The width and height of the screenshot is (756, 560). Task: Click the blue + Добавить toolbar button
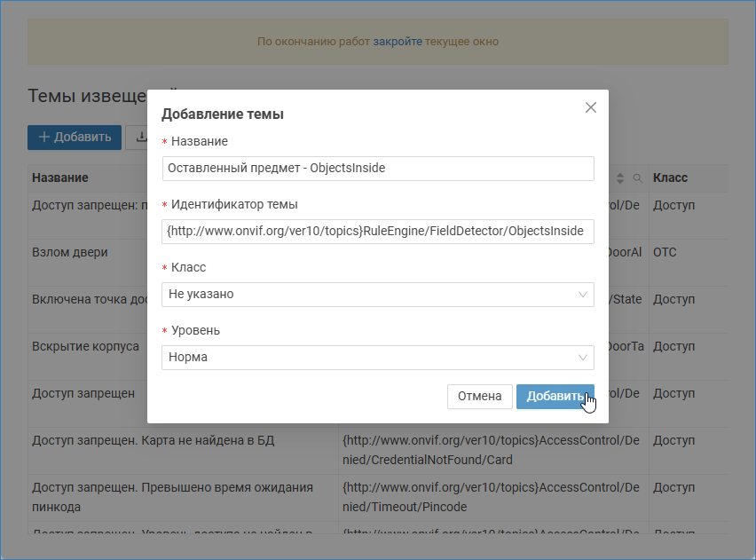point(75,137)
